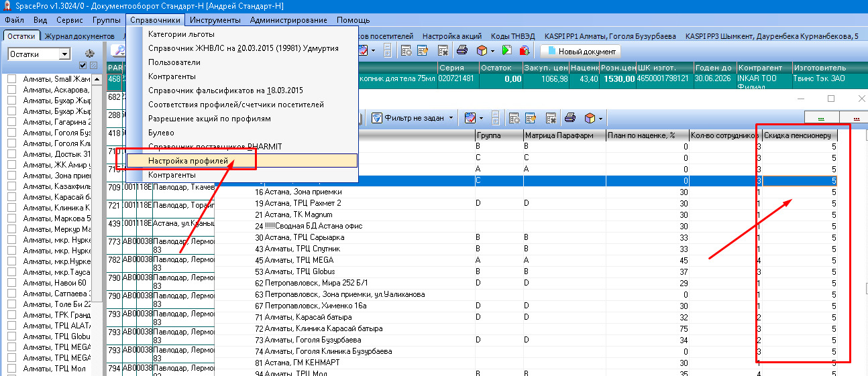Tick the checkbox for Алматы, ЖК Амир
Viewport: 868px width, 376px height.
click(x=11, y=165)
